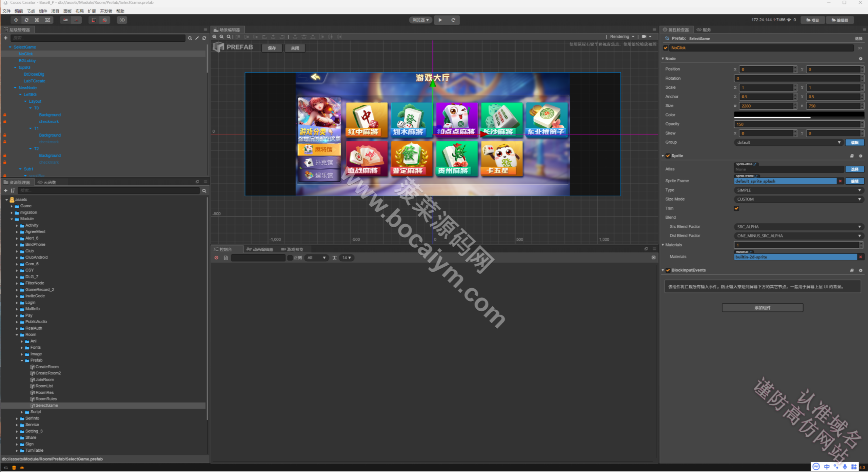Open the console log file icon
The width and height of the screenshot is (868, 472).
pos(226,258)
